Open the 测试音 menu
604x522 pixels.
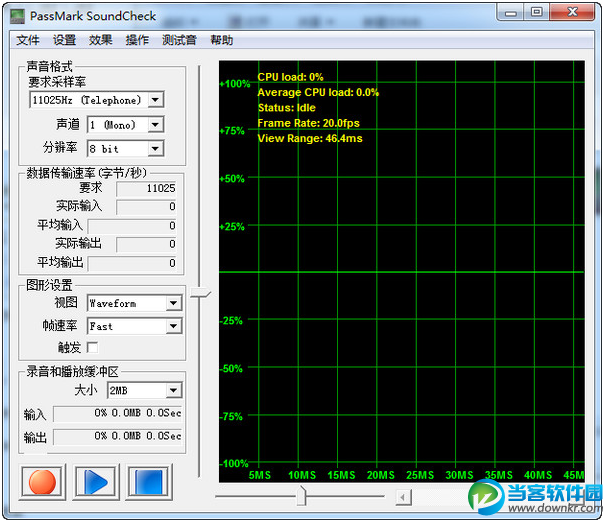pyautogui.click(x=179, y=40)
